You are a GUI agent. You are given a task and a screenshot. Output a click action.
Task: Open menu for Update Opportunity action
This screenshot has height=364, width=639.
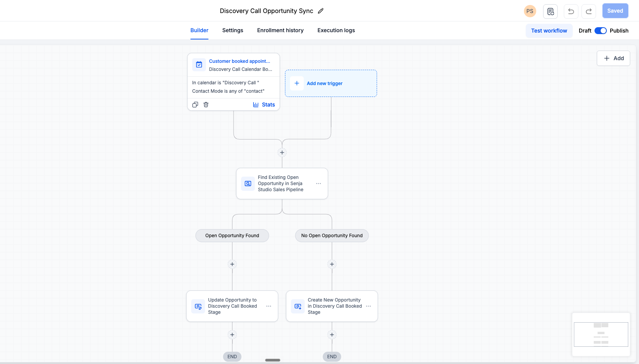268,306
